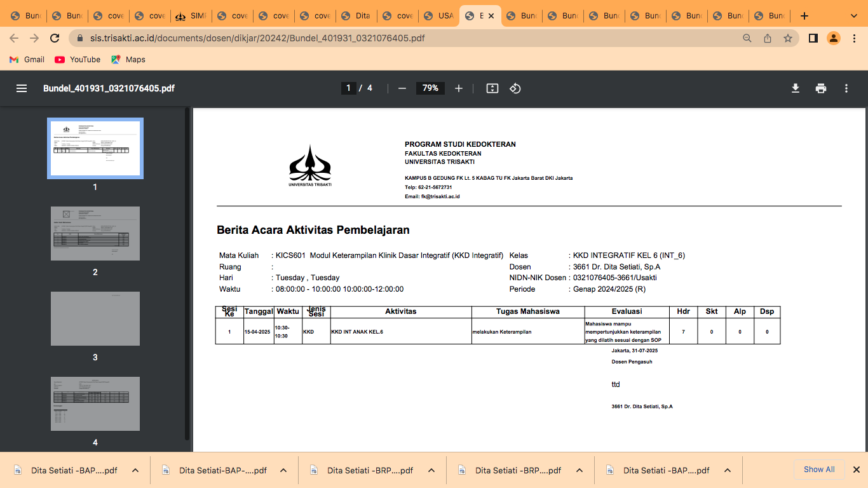Image resolution: width=868 pixels, height=488 pixels.
Task: Rotate the PDF counterclockwise
Action: [515, 88]
